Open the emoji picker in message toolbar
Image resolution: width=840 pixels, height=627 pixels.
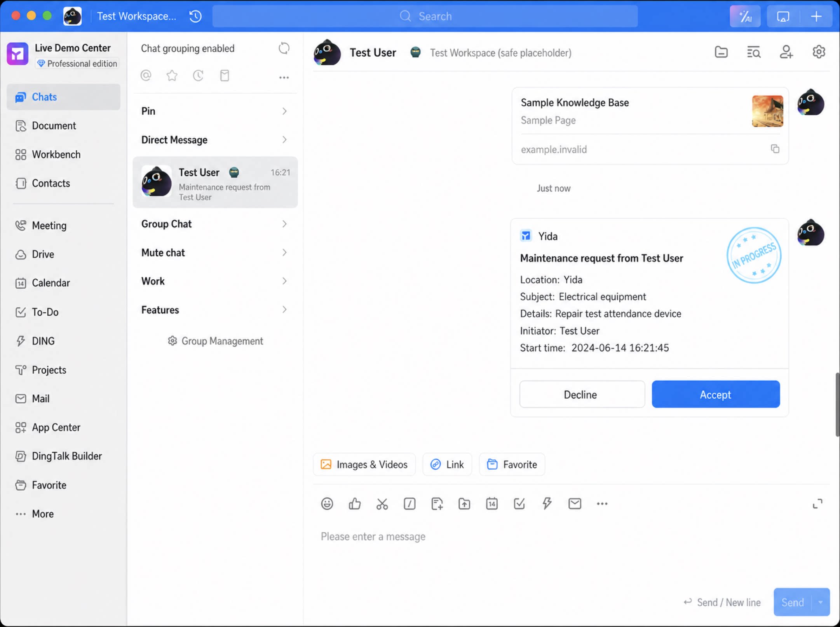click(327, 503)
